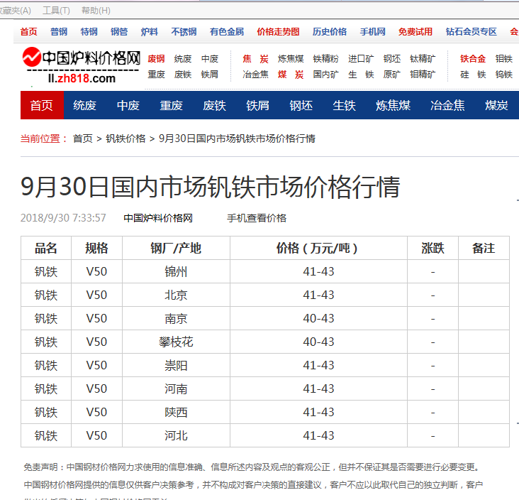Click the 中国炉料价格网 site logo
This screenshot has height=500, width=519.
click(x=81, y=65)
